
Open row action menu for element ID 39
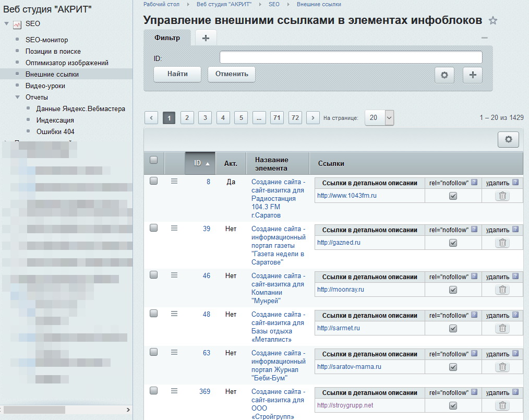click(x=174, y=228)
